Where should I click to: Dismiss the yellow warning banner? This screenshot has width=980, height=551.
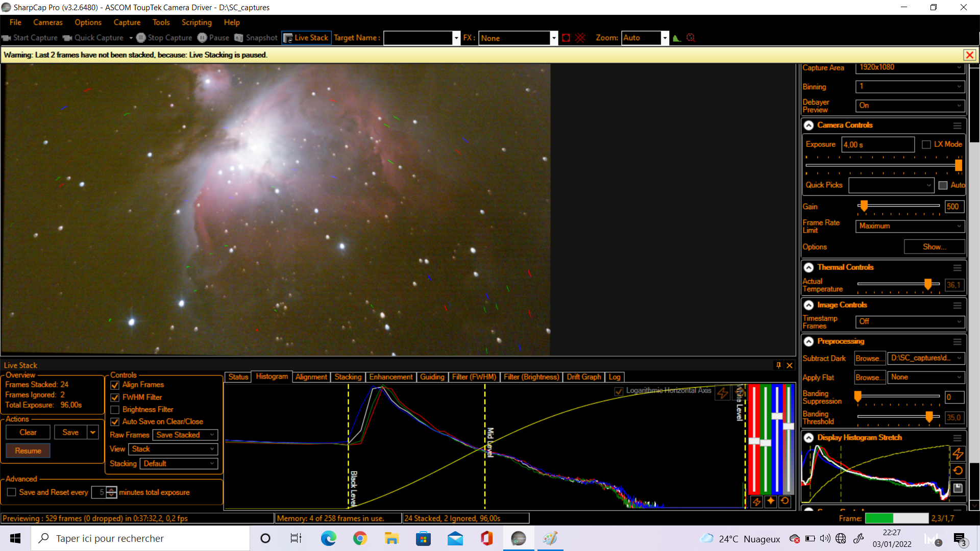click(969, 55)
